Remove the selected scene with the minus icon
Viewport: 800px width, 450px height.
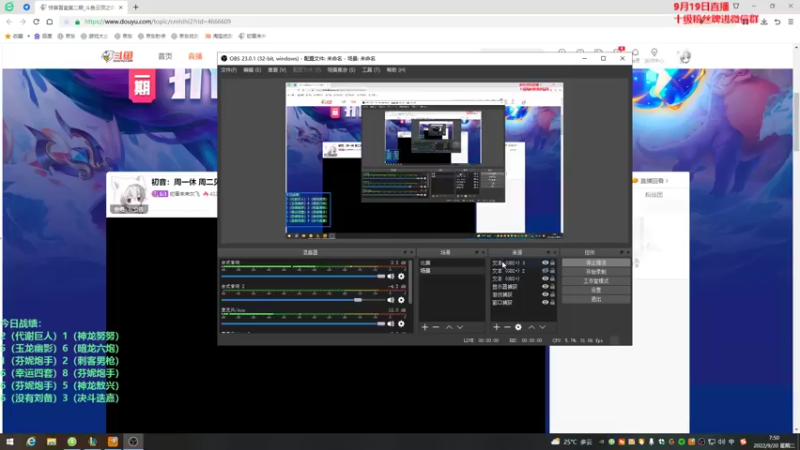(436, 327)
